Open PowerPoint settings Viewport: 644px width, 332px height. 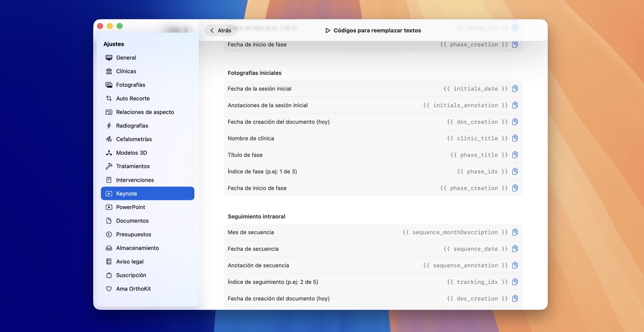(x=147, y=207)
